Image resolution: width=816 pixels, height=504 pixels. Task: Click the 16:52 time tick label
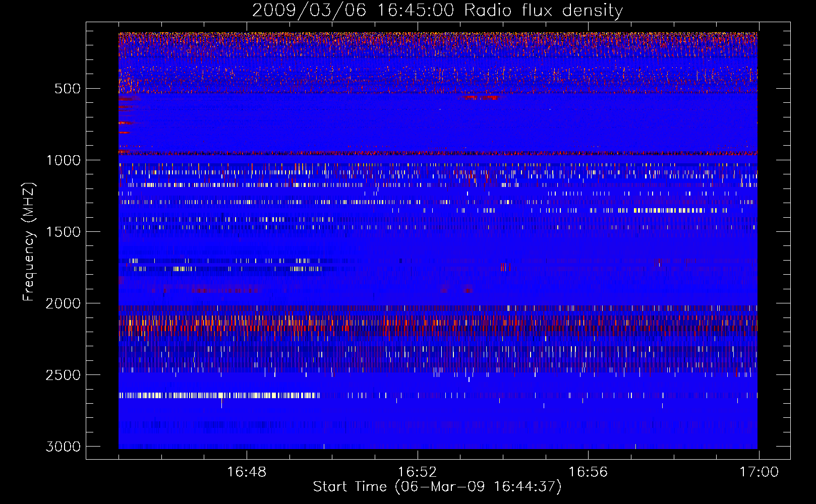[417, 472]
